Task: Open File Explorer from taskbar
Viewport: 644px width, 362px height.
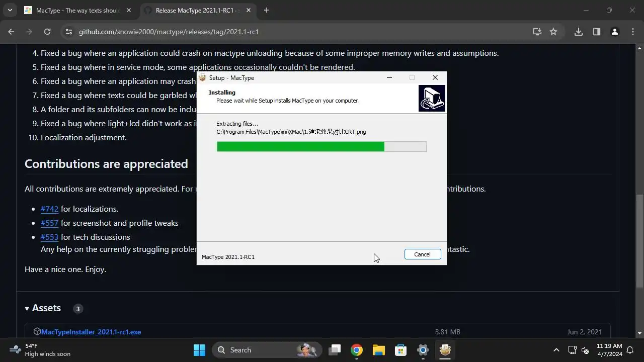Action: (378, 350)
